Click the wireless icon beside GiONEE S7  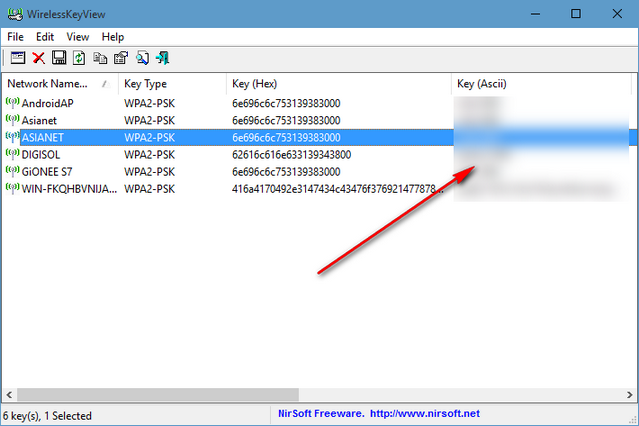[x=13, y=171]
